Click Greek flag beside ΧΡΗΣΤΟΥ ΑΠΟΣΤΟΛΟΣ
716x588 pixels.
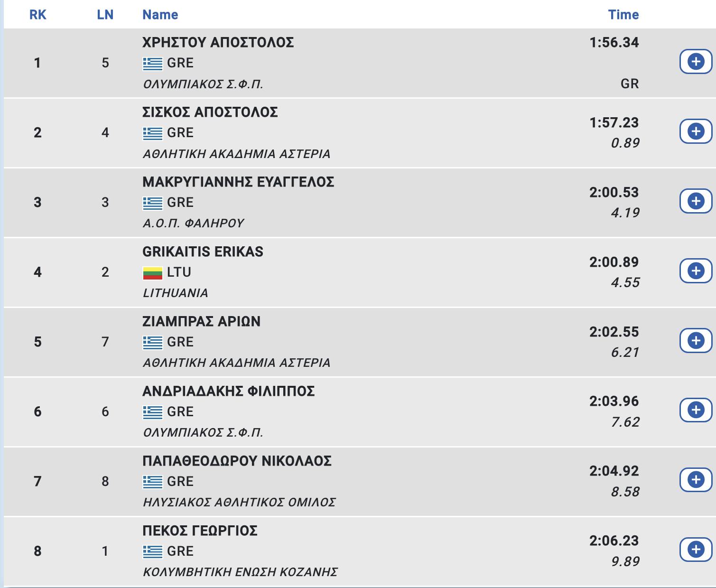pos(152,63)
